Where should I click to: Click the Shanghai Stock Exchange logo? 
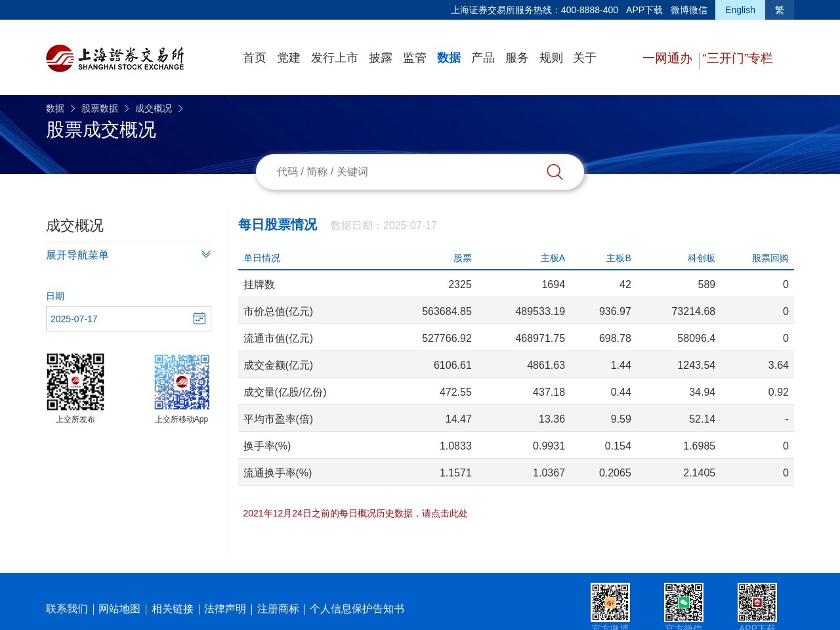point(115,58)
